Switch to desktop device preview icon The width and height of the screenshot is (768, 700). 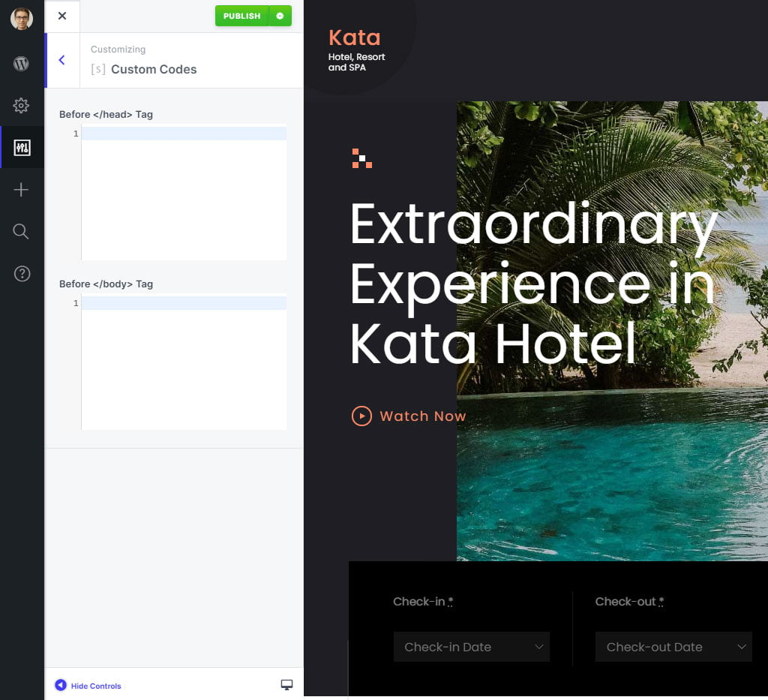pyautogui.click(x=286, y=685)
